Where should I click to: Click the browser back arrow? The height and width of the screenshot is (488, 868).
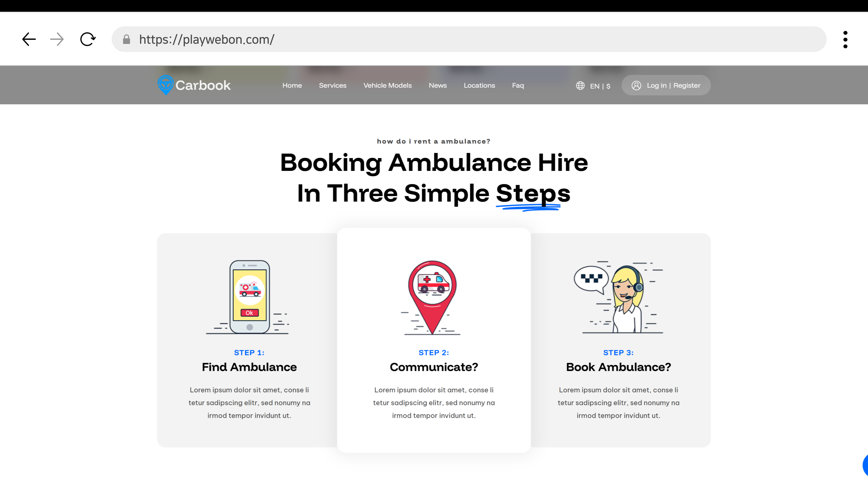29,39
